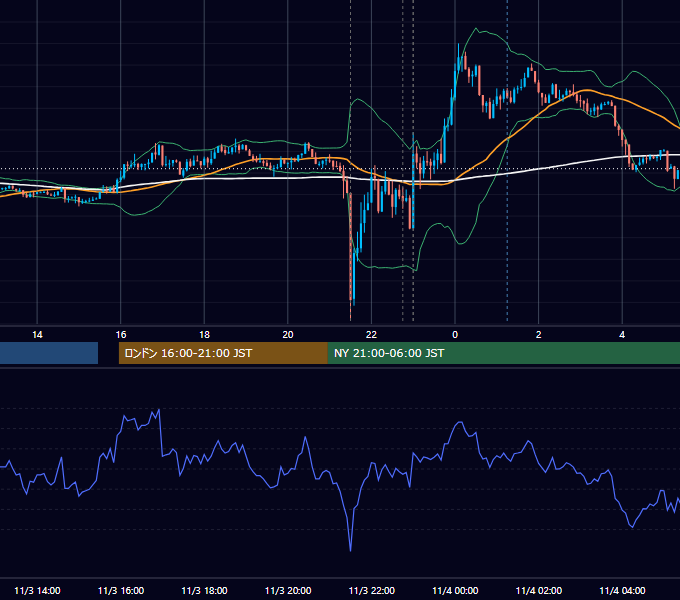
Task: Click the NY 21:00-06:00 JST session bar
Action: coord(504,353)
